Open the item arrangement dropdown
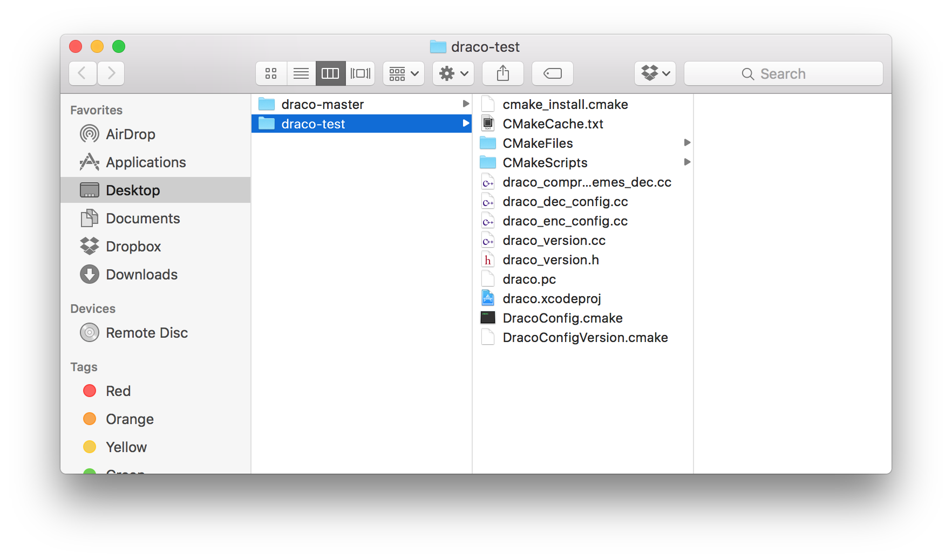952x560 pixels. point(404,73)
